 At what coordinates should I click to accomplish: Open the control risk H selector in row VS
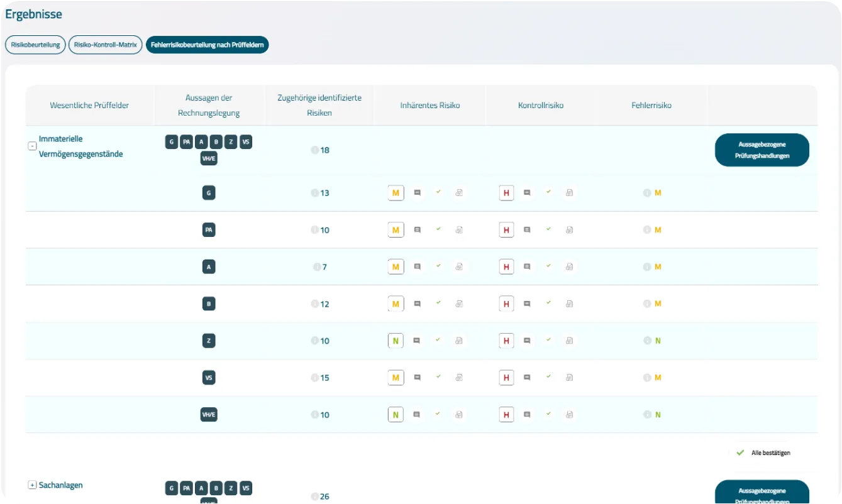pos(506,378)
